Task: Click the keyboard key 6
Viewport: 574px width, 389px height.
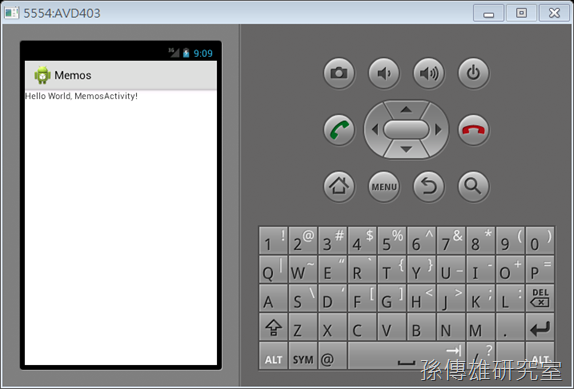Action: tap(421, 240)
